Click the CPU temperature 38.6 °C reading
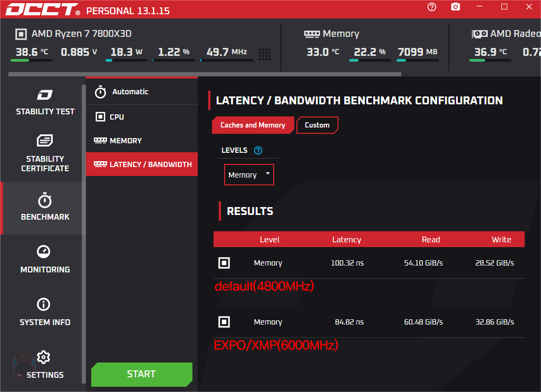 coord(32,52)
